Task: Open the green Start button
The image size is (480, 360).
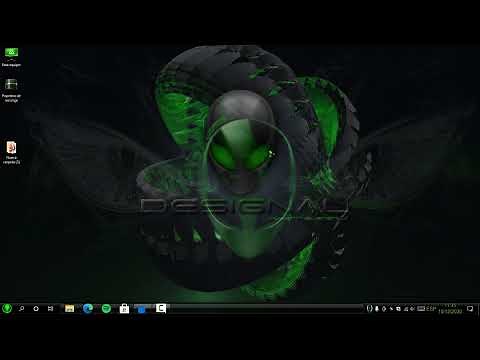Action: click(7, 308)
